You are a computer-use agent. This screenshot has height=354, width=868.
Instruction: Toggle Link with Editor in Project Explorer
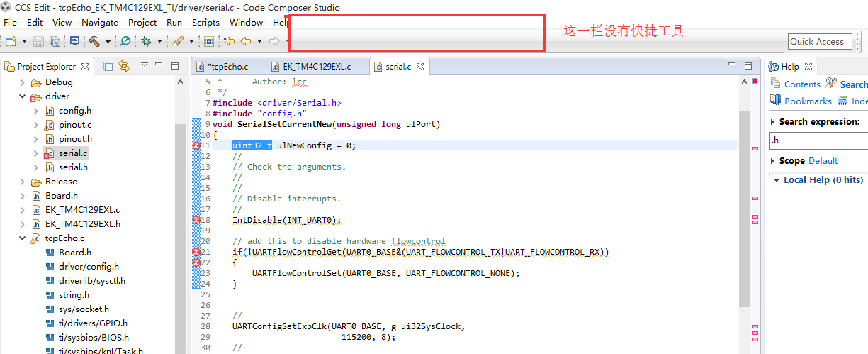point(124,66)
